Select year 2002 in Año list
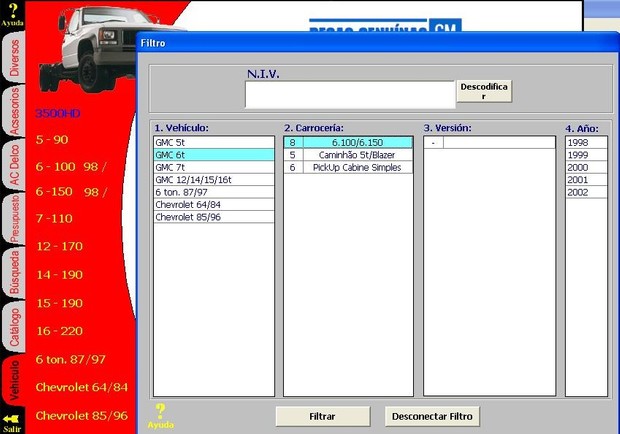This screenshot has height=434, width=620. point(586,192)
